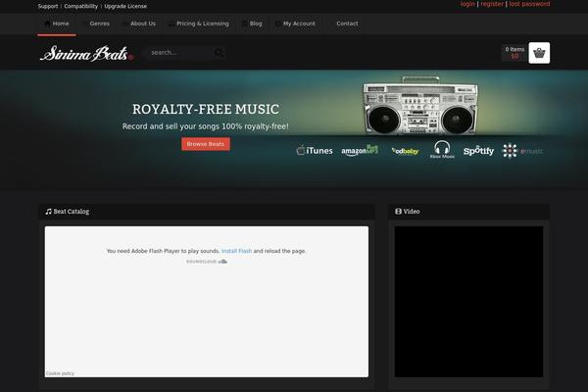The width and height of the screenshot is (588, 392).
Task: Click the home icon in navigation
Action: click(x=47, y=24)
